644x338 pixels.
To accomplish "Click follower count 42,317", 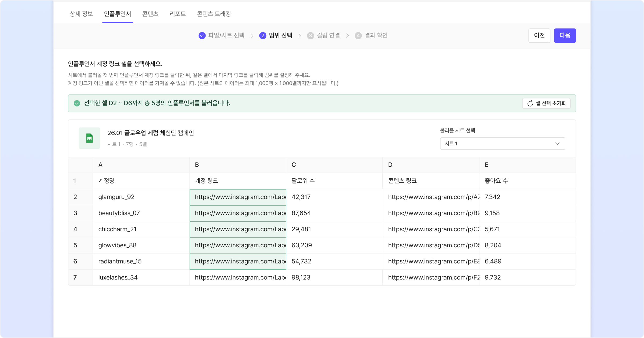I will click(x=334, y=197).
